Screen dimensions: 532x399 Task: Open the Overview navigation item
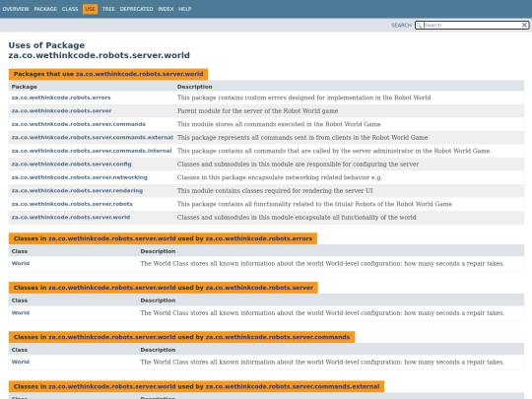16,9
